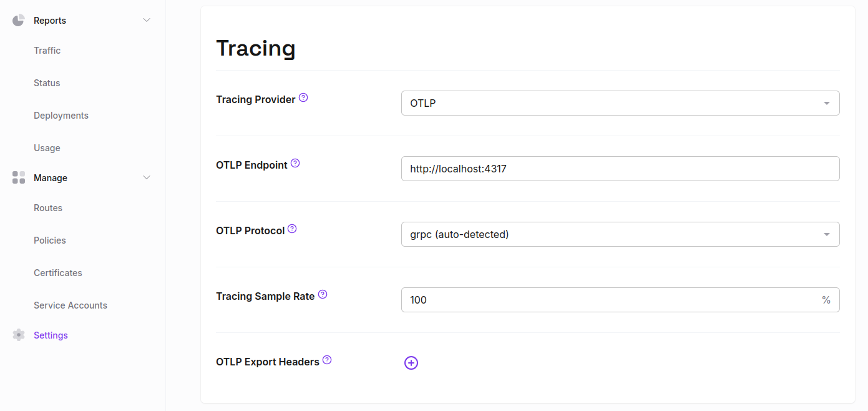Open the Certificates page
This screenshot has height=411, width=868.
(57, 272)
